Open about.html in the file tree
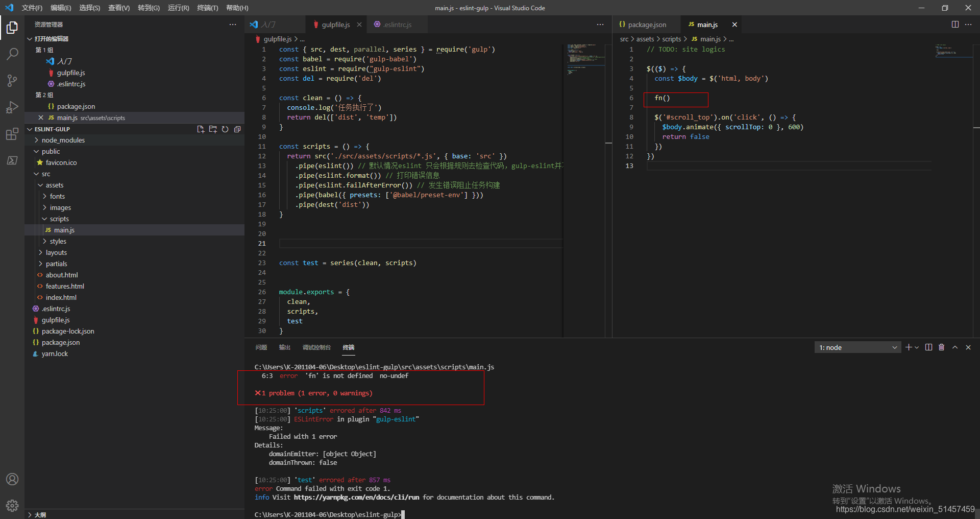This screenshot has width=980, height=519. coord(134,275)
